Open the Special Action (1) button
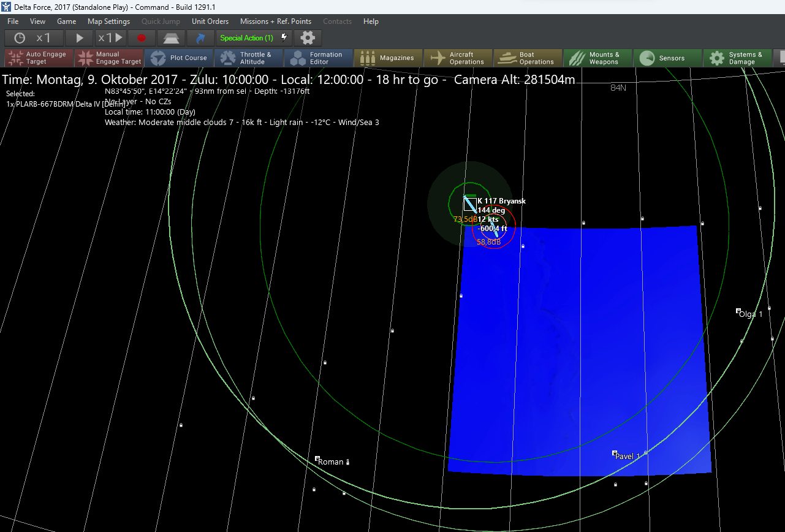 click(254, 38)
